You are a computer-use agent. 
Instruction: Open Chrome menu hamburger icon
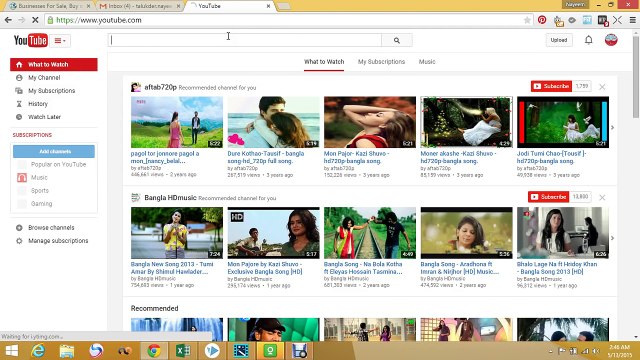pyautogui.click(x=633, y=20)
